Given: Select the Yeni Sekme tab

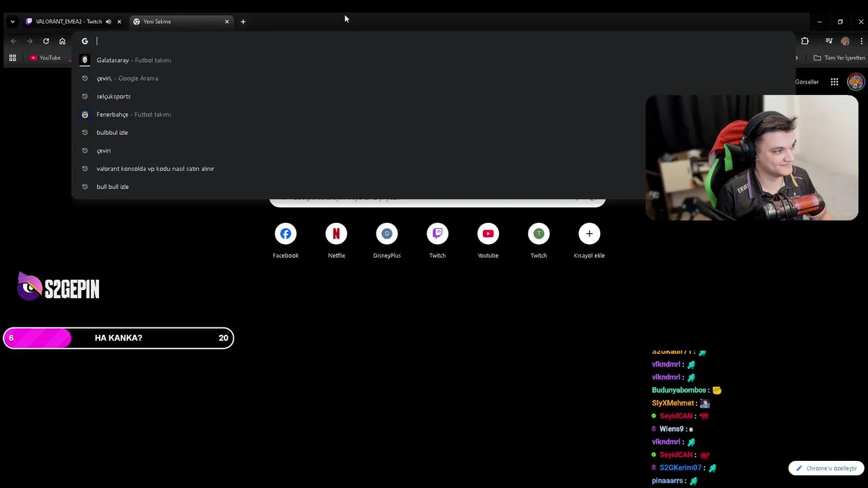Looking at the screenshot, I should point(181,22).
